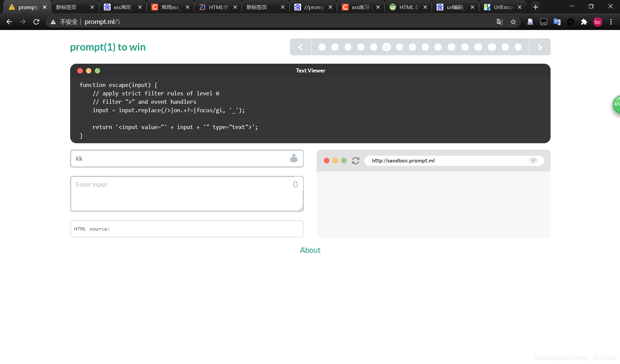Click the yellow dot in the Text Viewer title bar

click(89, 71)
